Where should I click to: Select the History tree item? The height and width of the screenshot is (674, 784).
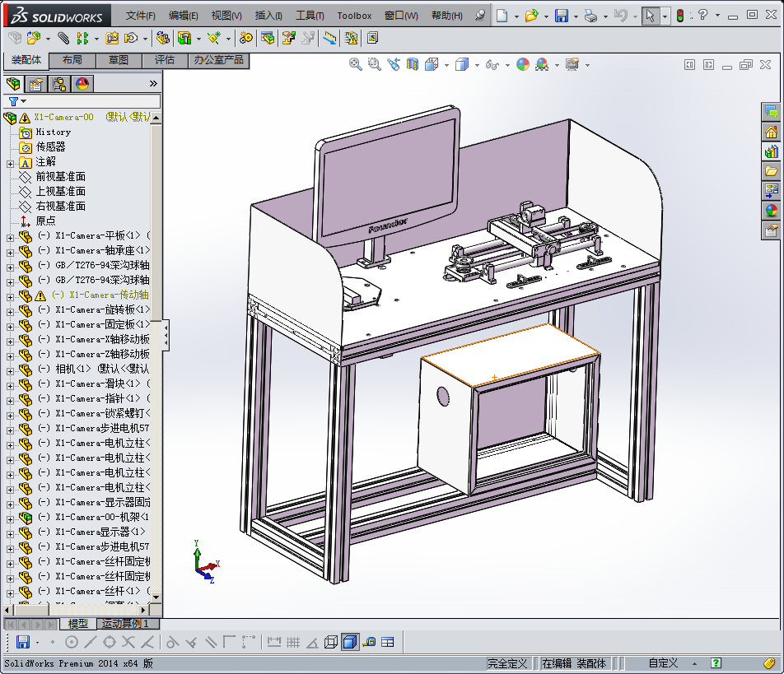[x=53, y=132]
